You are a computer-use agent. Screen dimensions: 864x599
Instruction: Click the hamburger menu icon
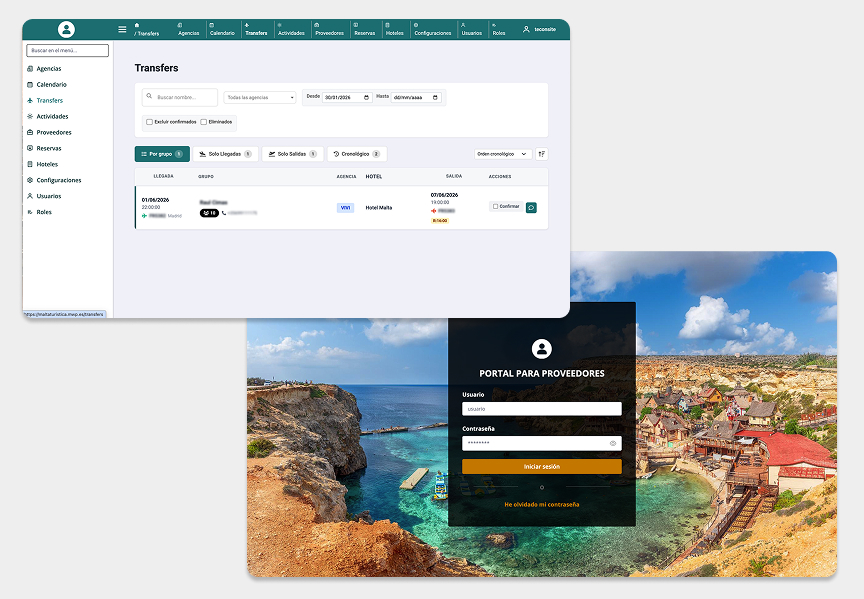[x=122, y=29]
